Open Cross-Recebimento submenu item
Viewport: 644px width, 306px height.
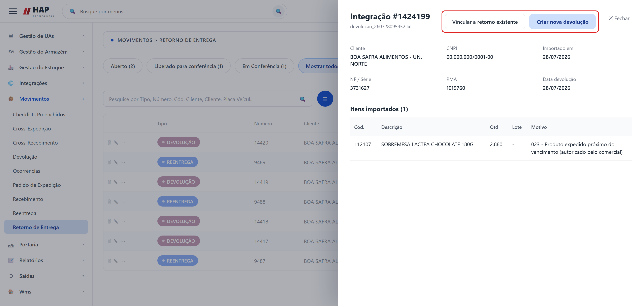tap(35, 143)
